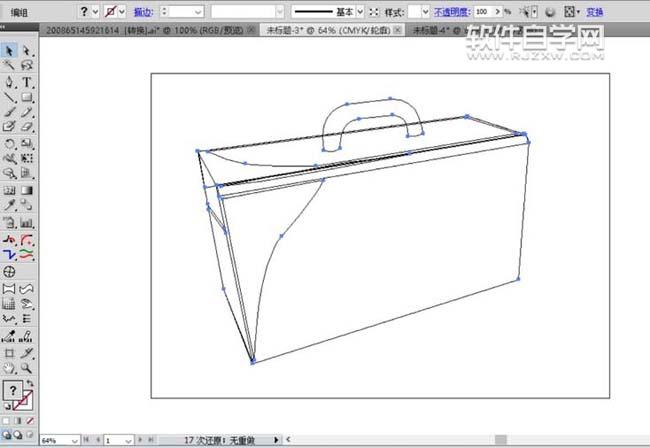Screen dimensions: 650x448
Task: Pick the Eyedropper tool
Action: (x=9, y=205)
